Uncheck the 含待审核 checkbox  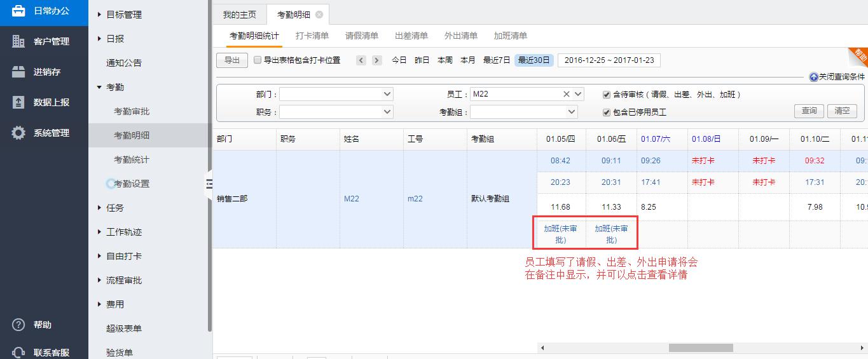click(607, 95)
